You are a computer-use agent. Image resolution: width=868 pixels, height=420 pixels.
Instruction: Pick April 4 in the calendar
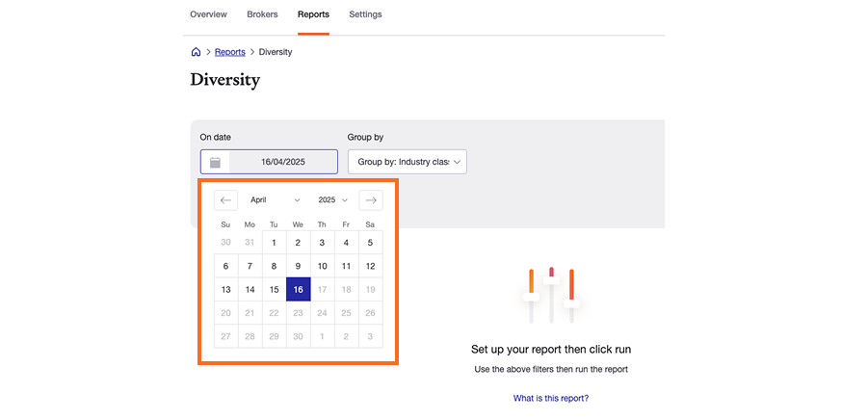[346, 243]
